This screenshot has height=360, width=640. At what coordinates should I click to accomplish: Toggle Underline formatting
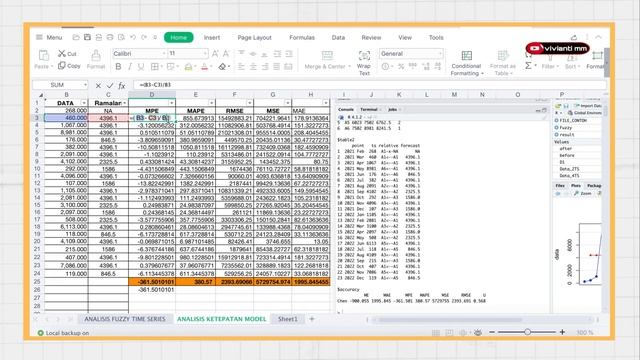coord(141,67)
